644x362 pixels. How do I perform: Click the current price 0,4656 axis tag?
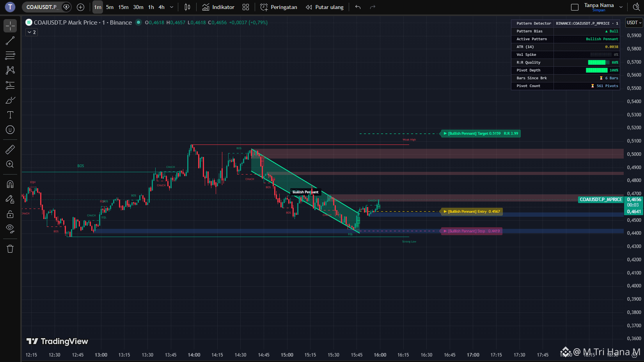(634, 200)
